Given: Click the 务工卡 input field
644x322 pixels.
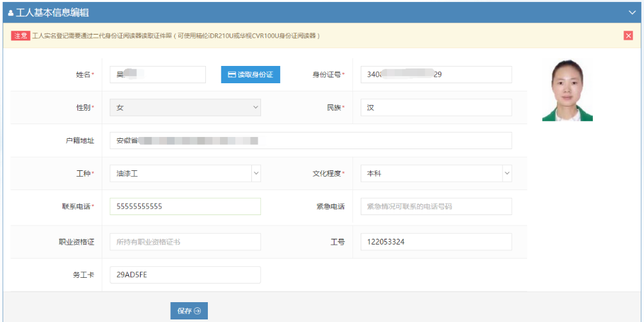Looking at the screenshot, I should coord(185,275).
